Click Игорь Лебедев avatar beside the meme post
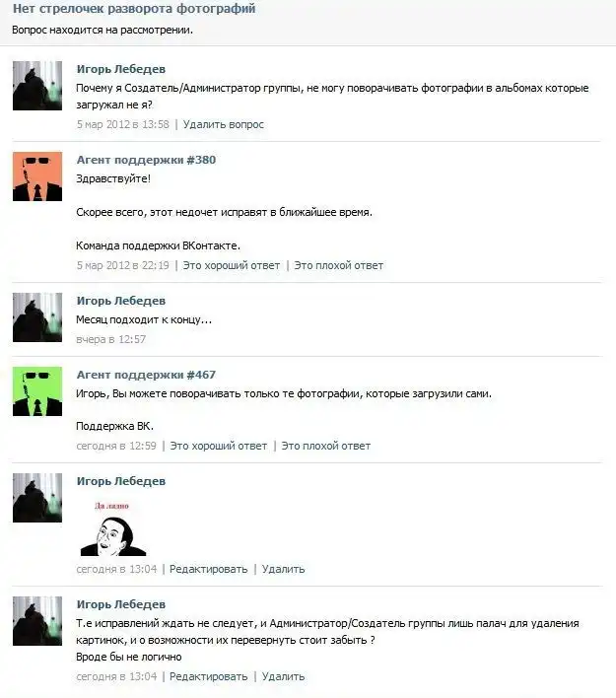This screenshot has height=698, width=616. [x=37, y=498]
